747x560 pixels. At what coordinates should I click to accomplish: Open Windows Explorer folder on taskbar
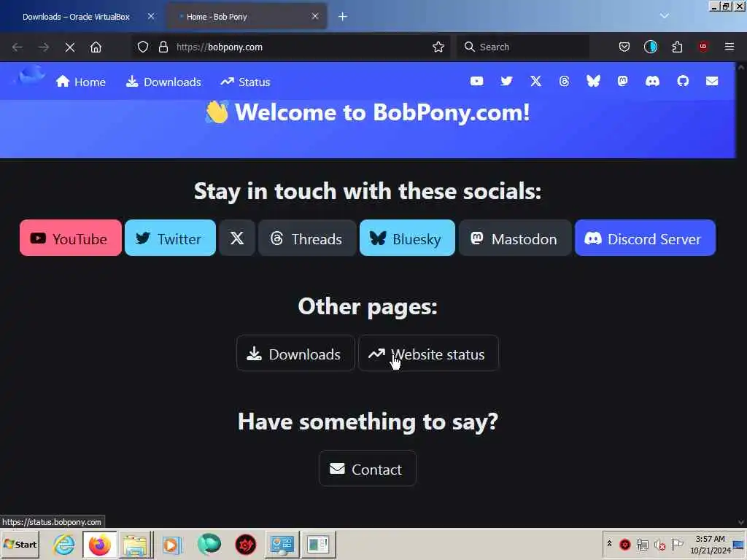click(x=135, y=544)
